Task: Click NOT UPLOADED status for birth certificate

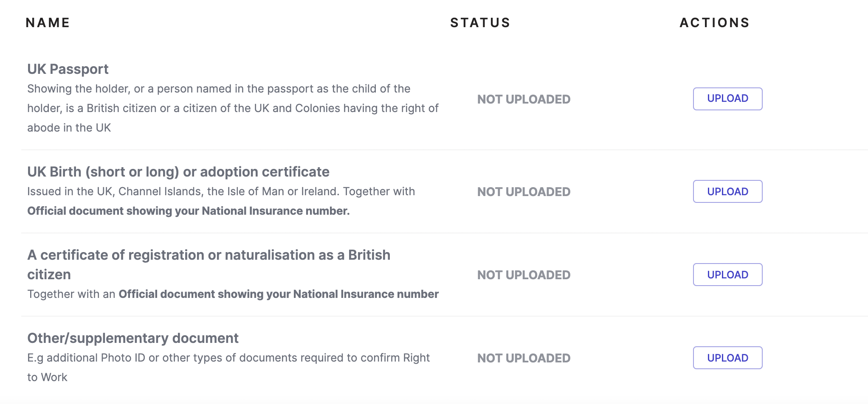Action: [524, 192]
